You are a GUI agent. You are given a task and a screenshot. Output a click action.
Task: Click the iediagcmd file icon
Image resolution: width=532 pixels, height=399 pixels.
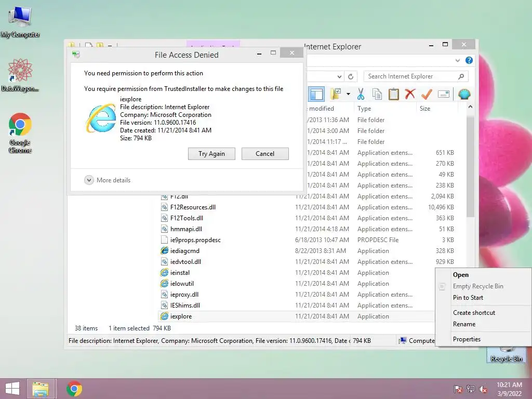(x=164, y=251)
